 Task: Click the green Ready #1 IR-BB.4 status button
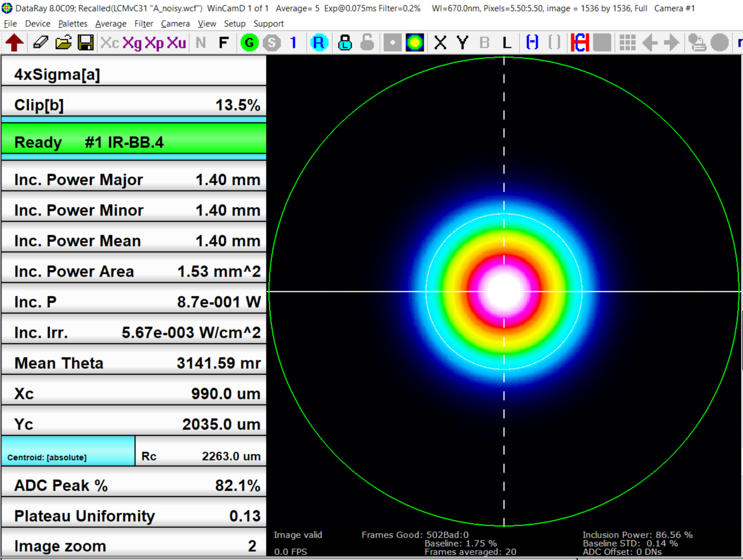(x=134, y=138)
